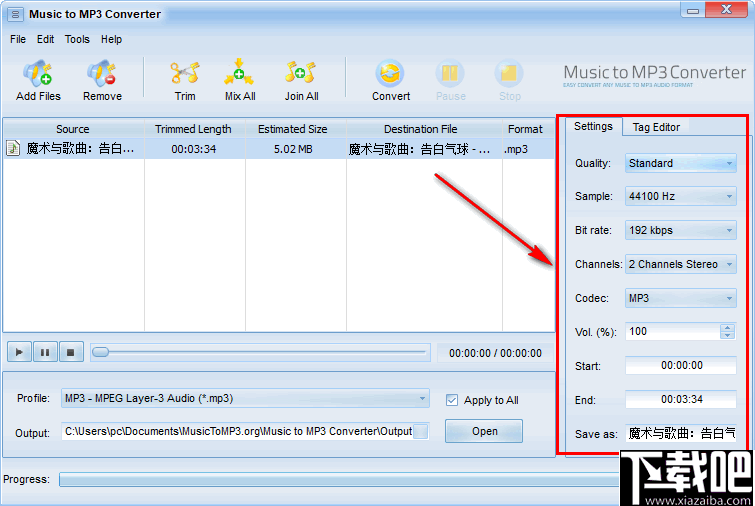This screenshot has height=506, width=755.
Task: Click the Destination File column header
Action: coord(421,129)
